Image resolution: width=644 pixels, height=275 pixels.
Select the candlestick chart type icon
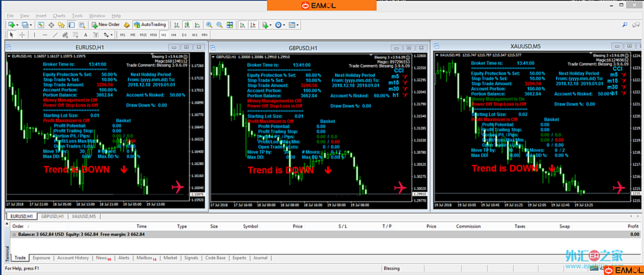click(187, 25)
